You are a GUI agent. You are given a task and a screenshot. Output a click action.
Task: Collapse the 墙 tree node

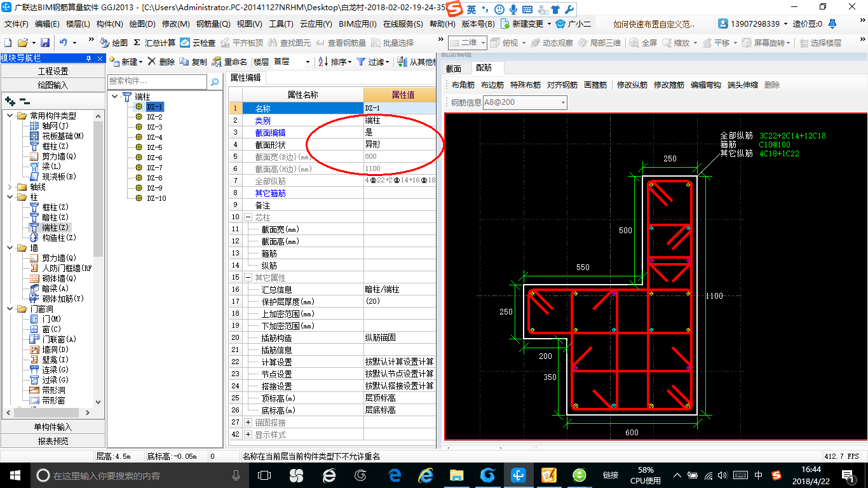[10, 248]
